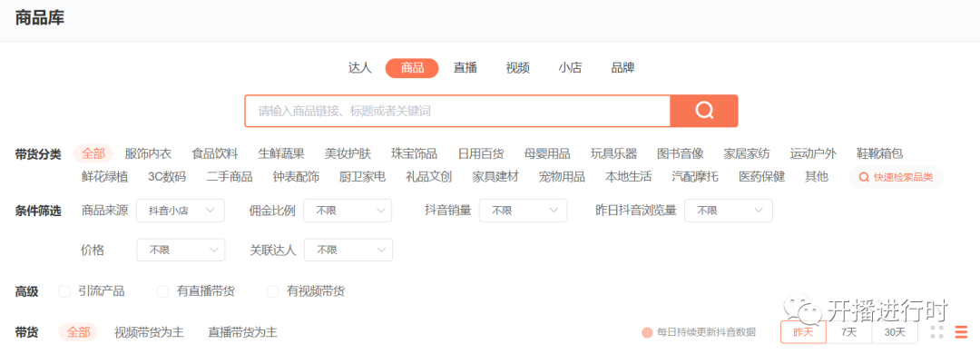
Task: Check the 引流产品 checkbox
Action: [64, 291]
